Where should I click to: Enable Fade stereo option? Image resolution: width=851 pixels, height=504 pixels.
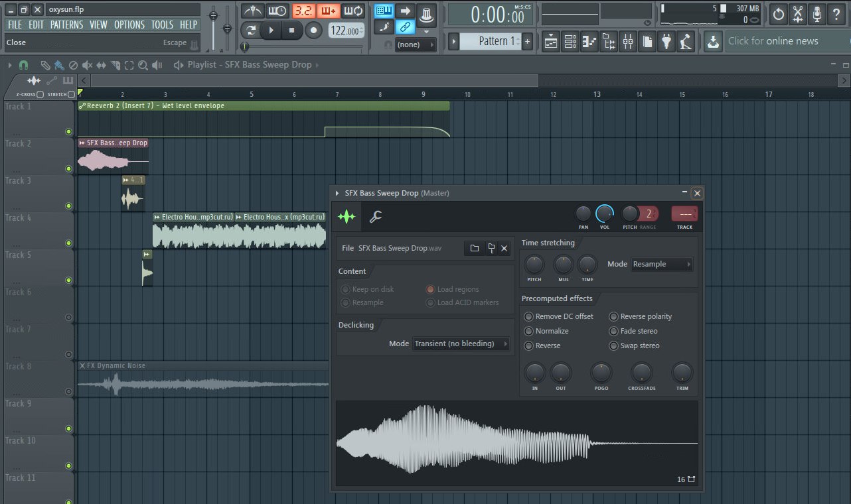614,331
